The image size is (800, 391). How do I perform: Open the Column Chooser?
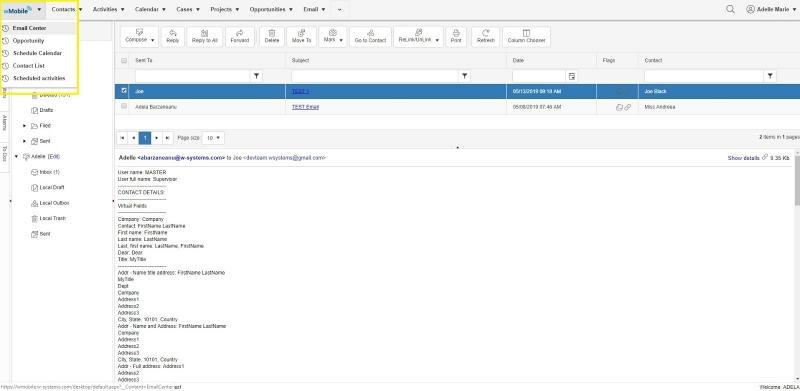527,37
